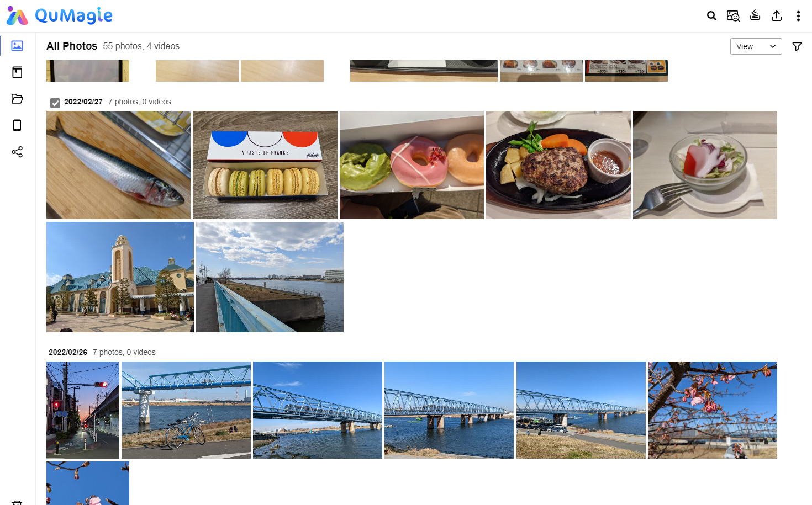
Task: Click the upload icon
Action: [x=777, y=15]
